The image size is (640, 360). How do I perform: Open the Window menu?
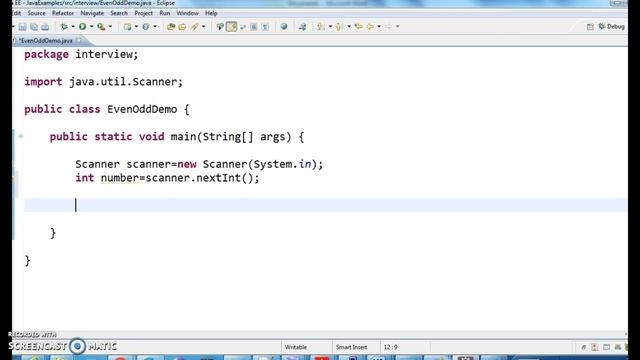coord(187,13)
